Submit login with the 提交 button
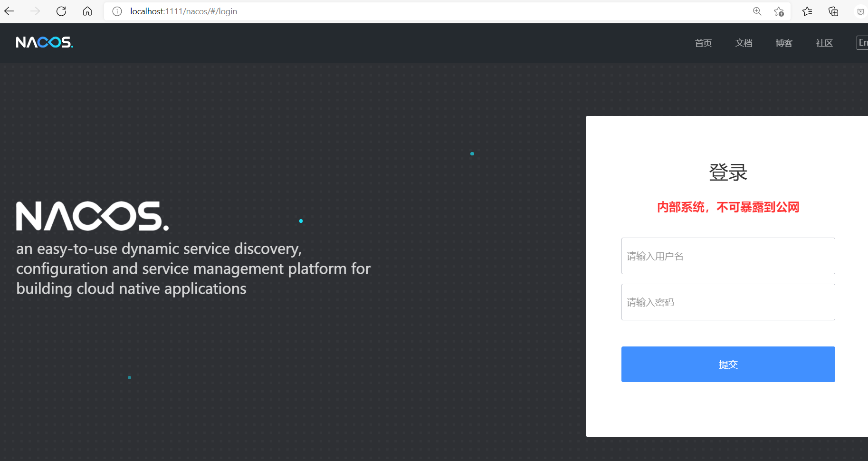 [728, 364]
